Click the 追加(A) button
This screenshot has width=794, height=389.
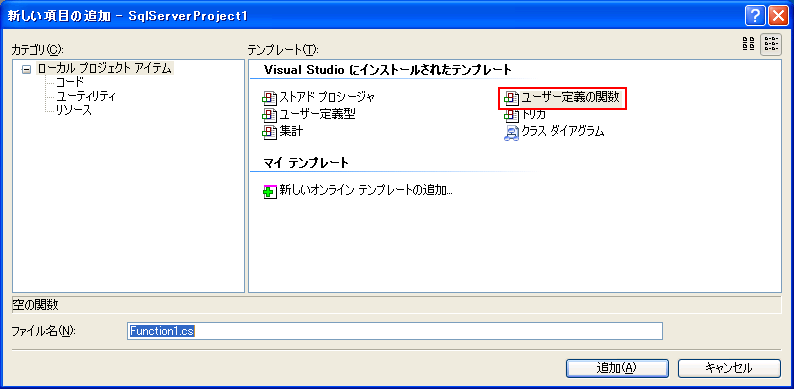(616, 368)
